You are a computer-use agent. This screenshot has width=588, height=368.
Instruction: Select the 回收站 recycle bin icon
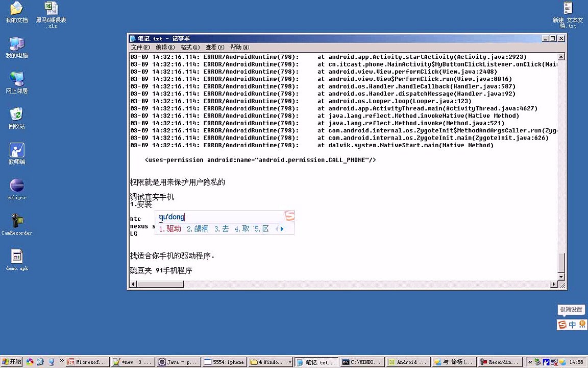(x=16, y=118)
